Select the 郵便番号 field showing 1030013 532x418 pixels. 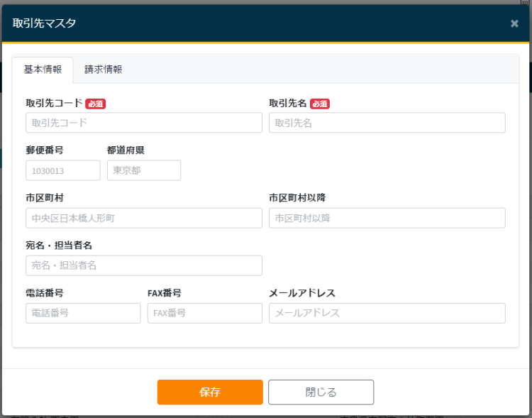63,170
